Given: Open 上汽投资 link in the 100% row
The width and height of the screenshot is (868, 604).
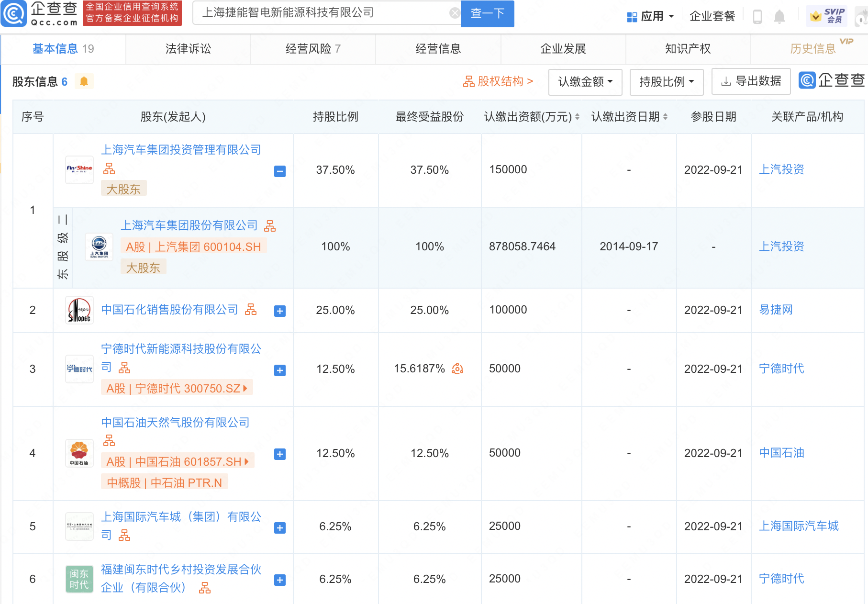Looking at the screenshot, I should 781,246.
